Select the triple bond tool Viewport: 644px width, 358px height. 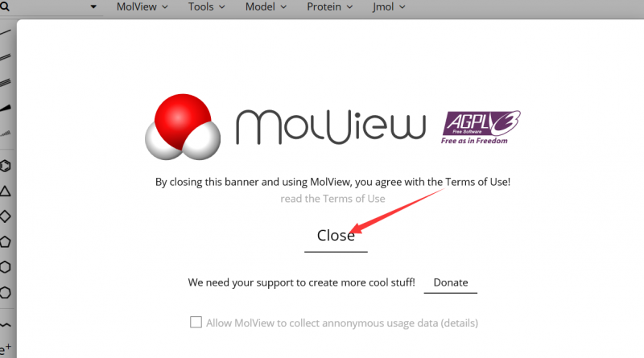(5, 83)
